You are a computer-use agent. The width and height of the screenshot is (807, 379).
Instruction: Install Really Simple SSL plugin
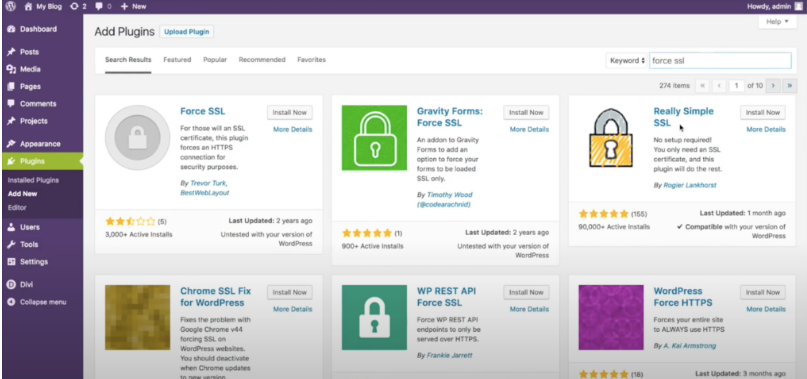[763, 112]
